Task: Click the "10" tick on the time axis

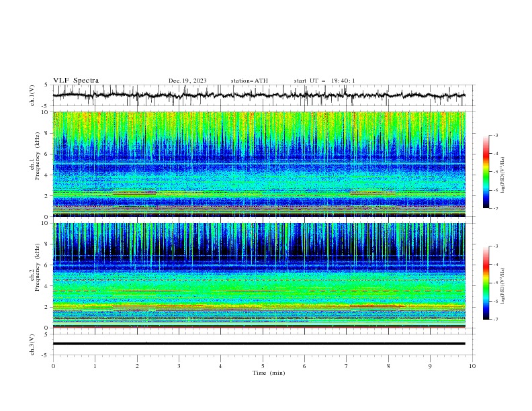Action: tap(472, 366)
